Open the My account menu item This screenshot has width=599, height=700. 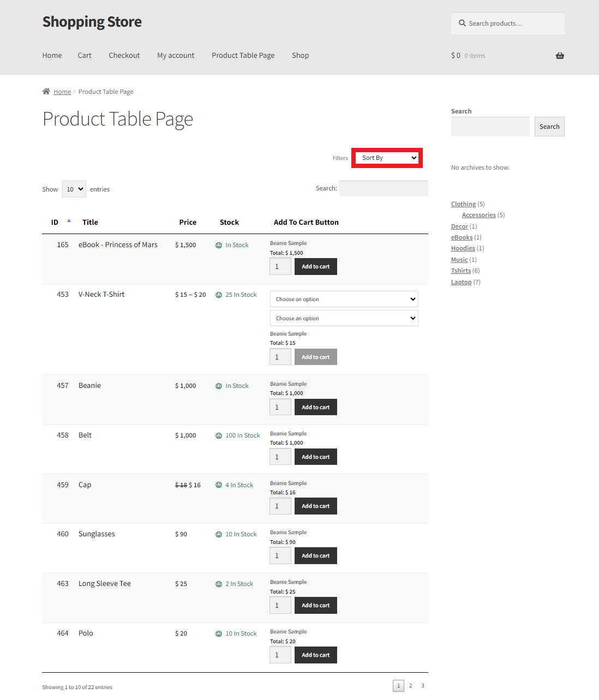pos(176,56)
